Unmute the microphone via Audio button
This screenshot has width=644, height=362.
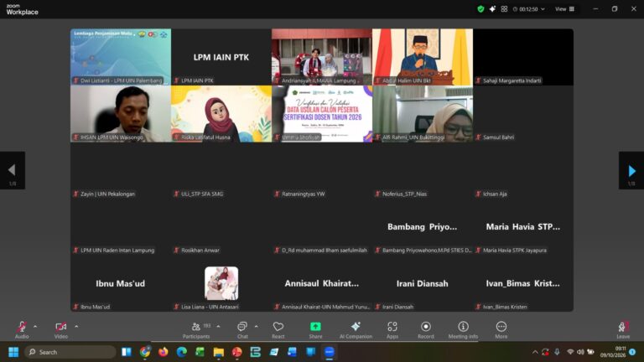(22, 330)
